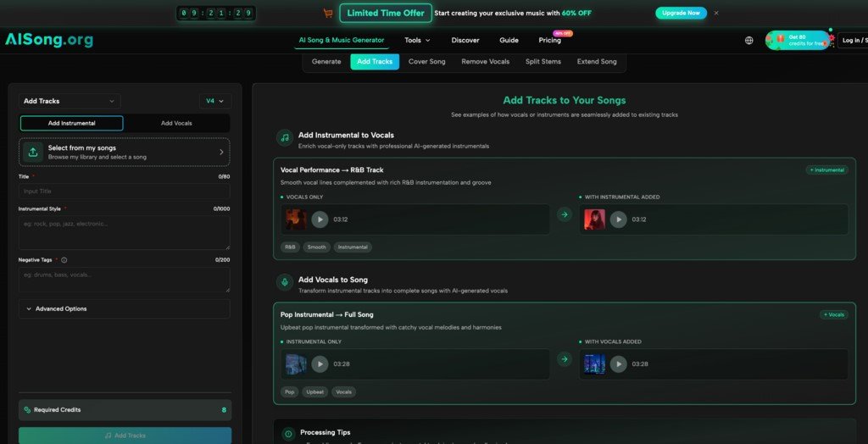
Task: Select the Add Tracks tab
Action: point(375,62)
